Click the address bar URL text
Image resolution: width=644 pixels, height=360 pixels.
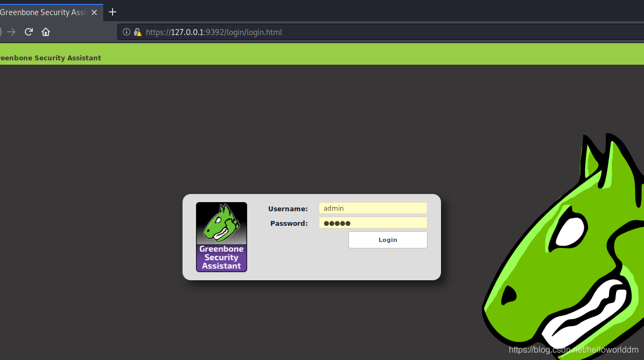click(214, 32)
